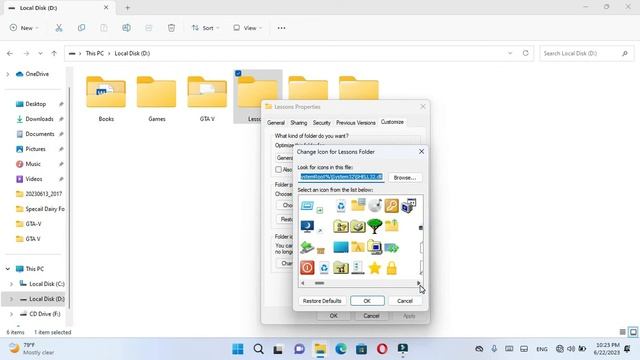Open the View dropdown menu

(247, 28)
